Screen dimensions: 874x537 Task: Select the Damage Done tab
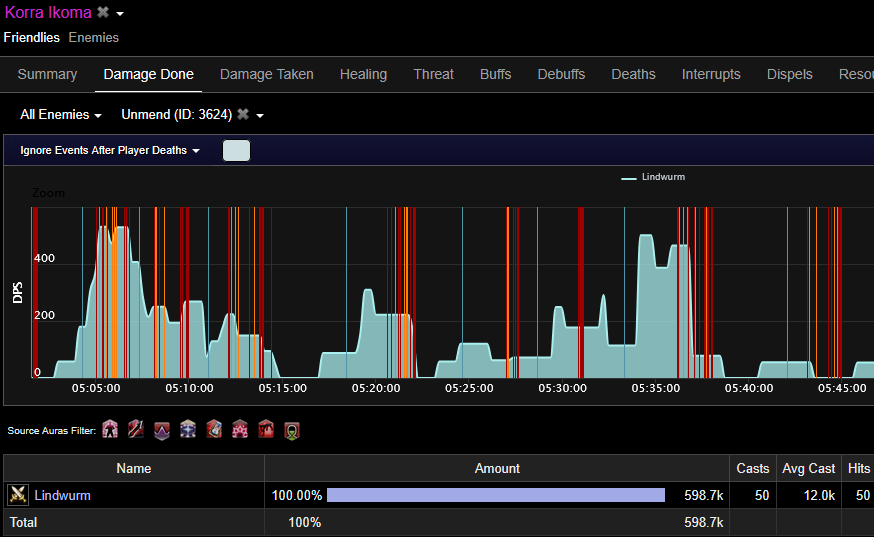point(149,74)
